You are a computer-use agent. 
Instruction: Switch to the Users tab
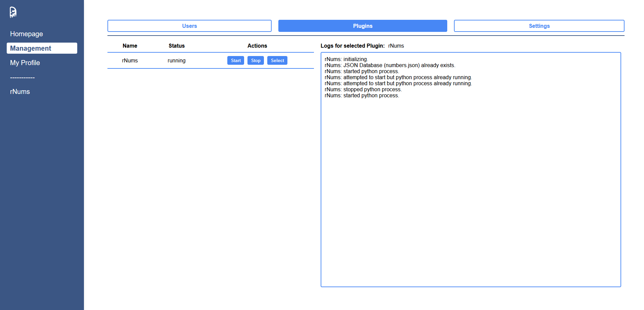(189, 26)
